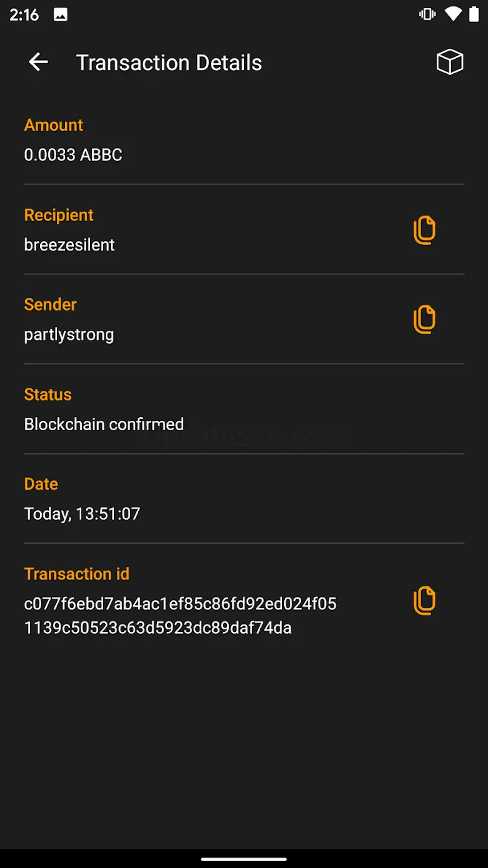Image resolution: width=488 pixels, height=868 pixels.
Task: Tap the vibrate mode status icon
Action: [x=428, y=14]
